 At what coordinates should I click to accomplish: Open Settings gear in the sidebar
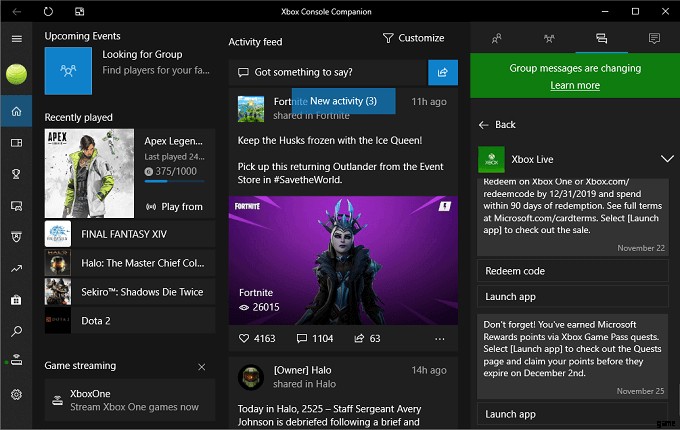[16, 395]
